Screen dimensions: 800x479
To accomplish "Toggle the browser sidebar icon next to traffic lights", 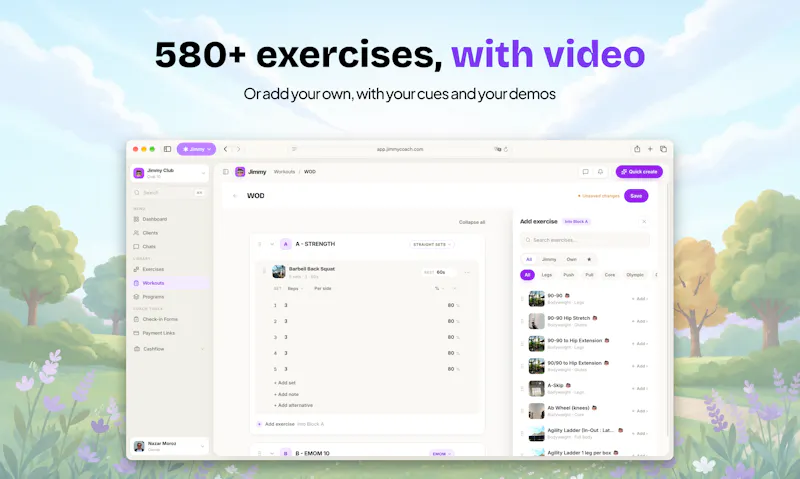I will click(x=167, y=149).
